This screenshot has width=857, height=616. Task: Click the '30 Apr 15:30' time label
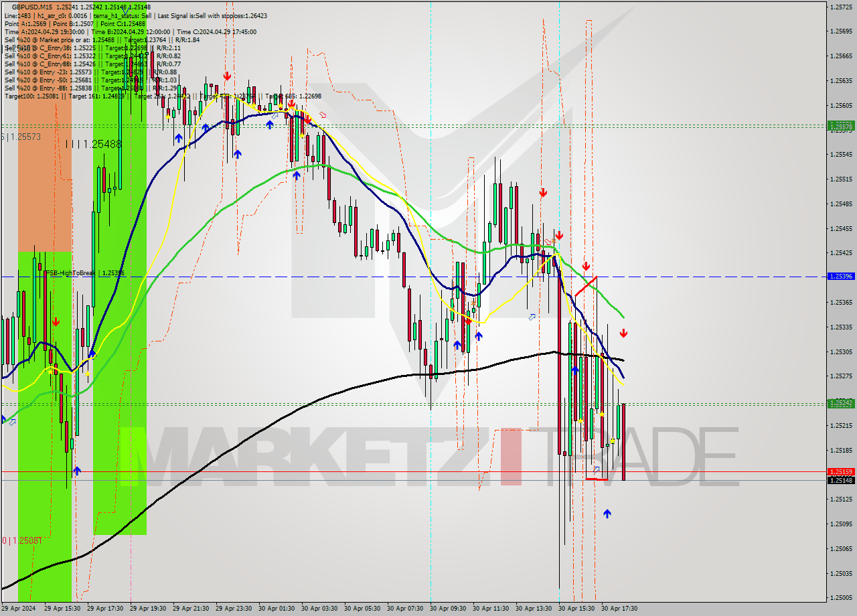577,609
